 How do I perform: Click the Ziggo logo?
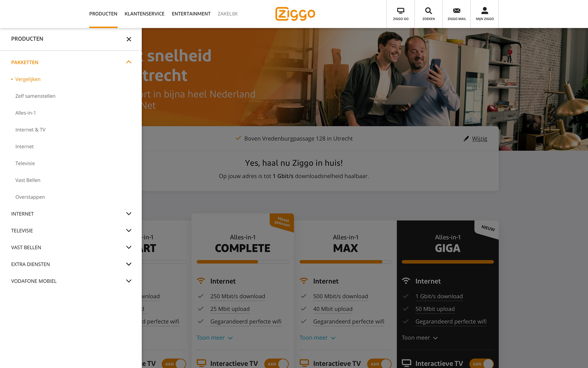(x=295, y=14)
